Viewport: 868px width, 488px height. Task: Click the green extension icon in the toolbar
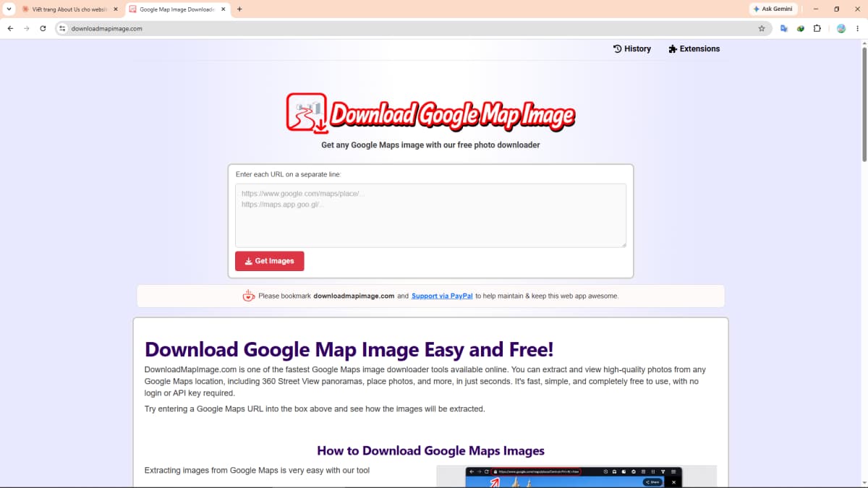(x=801, y=28)
